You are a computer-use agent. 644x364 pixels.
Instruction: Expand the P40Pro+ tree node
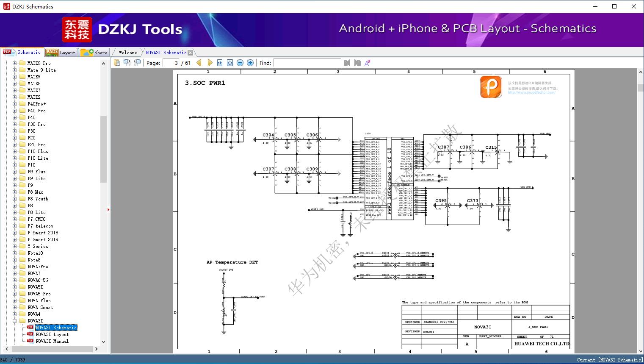pyautogui.click(x=15, y=104)
